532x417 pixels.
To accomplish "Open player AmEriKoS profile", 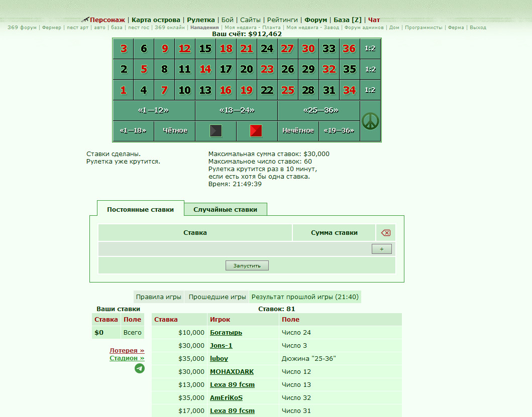I will [x=226, y=397].
